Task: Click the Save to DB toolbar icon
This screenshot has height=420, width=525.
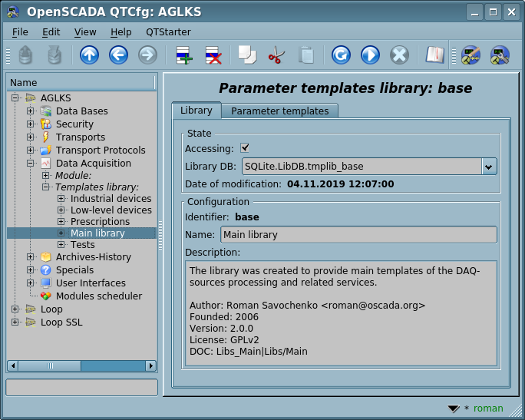Action: pyautogui.click(x=54, y=55)
